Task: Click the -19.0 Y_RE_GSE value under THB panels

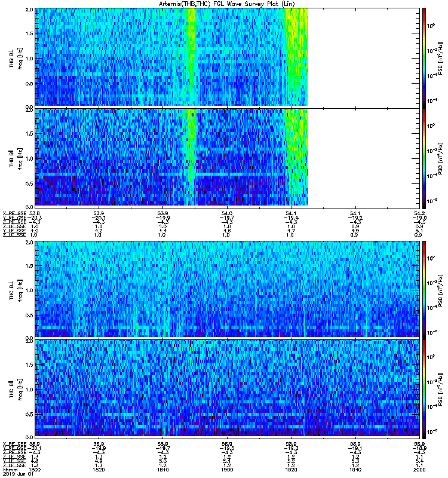Action: pos(419,217)
